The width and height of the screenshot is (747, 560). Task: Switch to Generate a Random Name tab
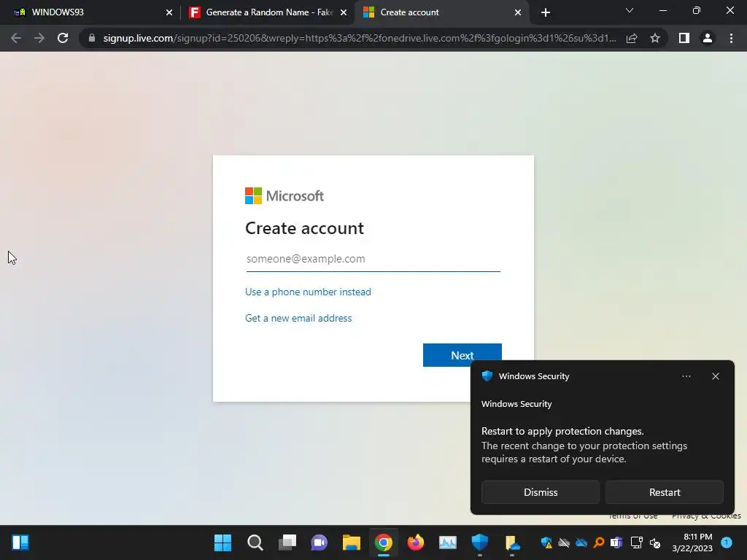click(x=267, y=12)
